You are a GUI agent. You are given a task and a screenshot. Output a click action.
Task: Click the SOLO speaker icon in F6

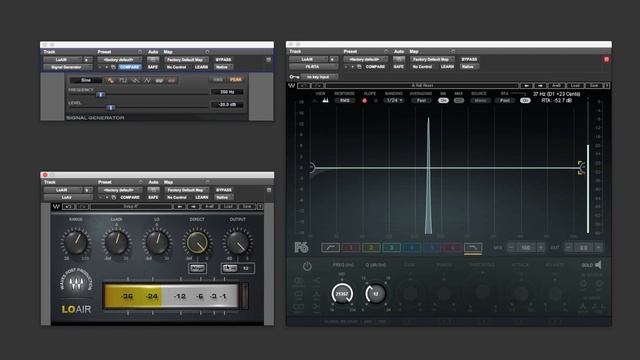coord(598,265)
